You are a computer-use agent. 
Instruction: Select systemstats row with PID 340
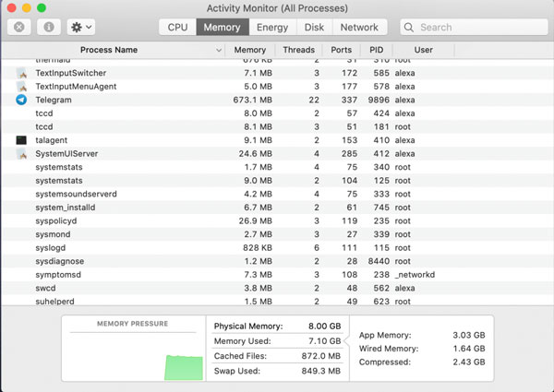[x=277, y=167]
